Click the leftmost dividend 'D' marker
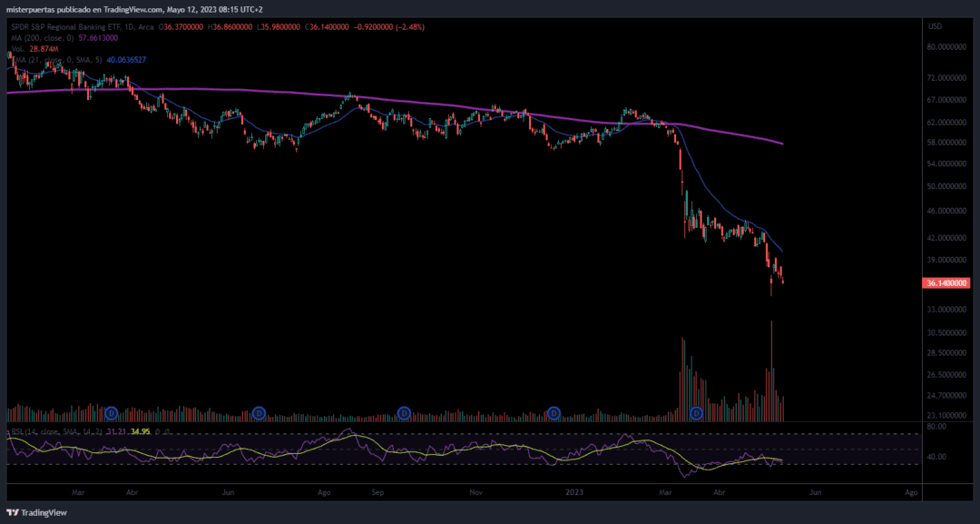 click(x=112, y=413)
